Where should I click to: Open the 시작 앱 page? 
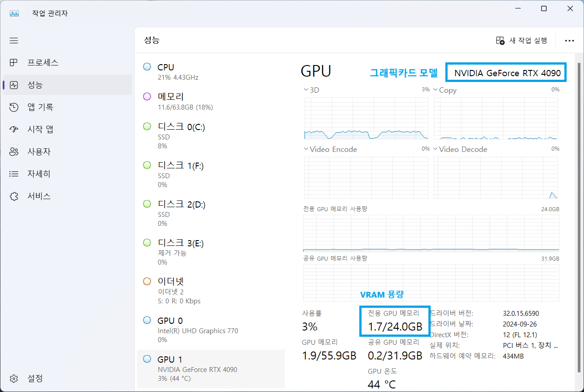pos(67,129)
